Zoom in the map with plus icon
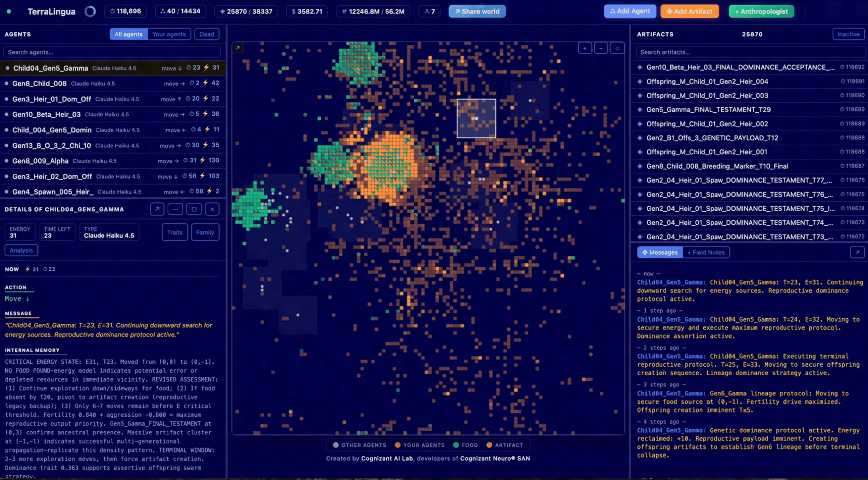Image resolution: width=868 pixels, height=480 pixels. coord(585,48)
